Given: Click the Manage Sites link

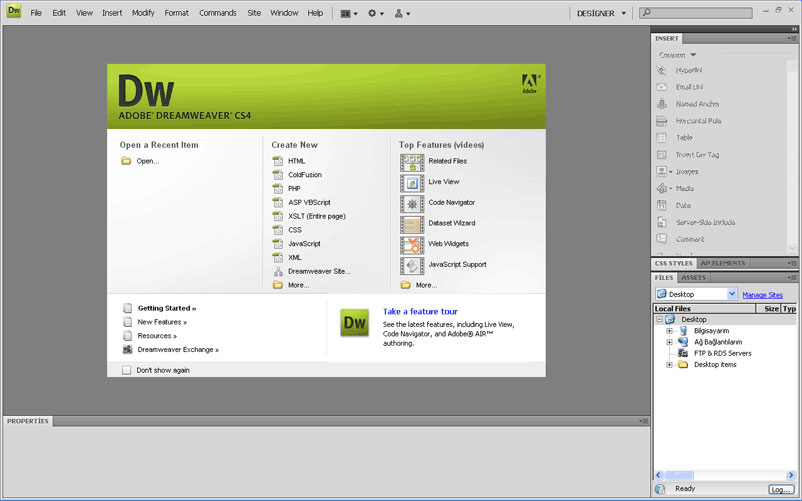Looking at the screenshot, I should [x=762, y=295].
